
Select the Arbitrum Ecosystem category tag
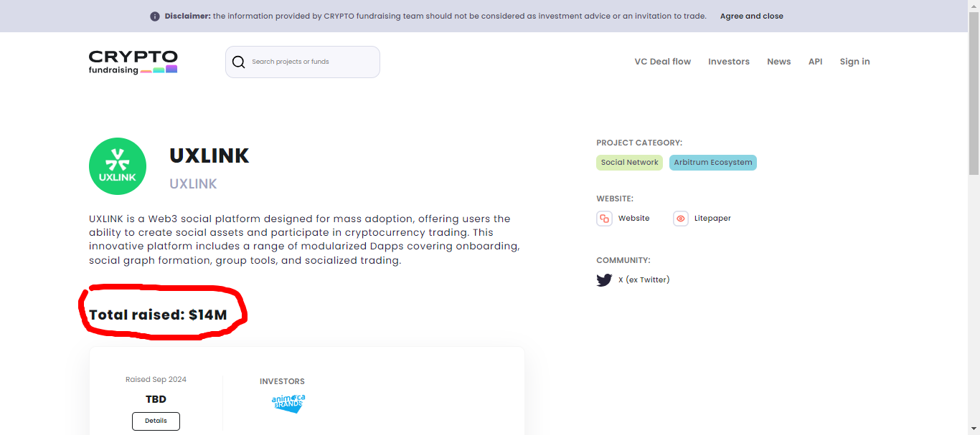click(712, 163)
